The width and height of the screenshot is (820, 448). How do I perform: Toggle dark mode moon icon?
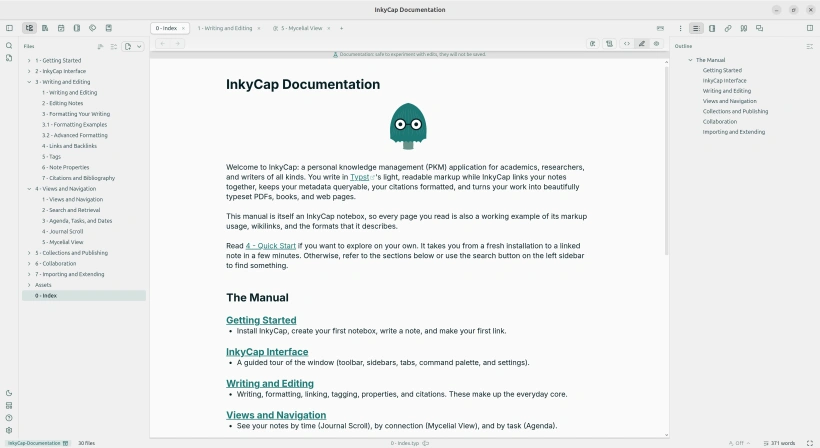(x=9, y=393)
